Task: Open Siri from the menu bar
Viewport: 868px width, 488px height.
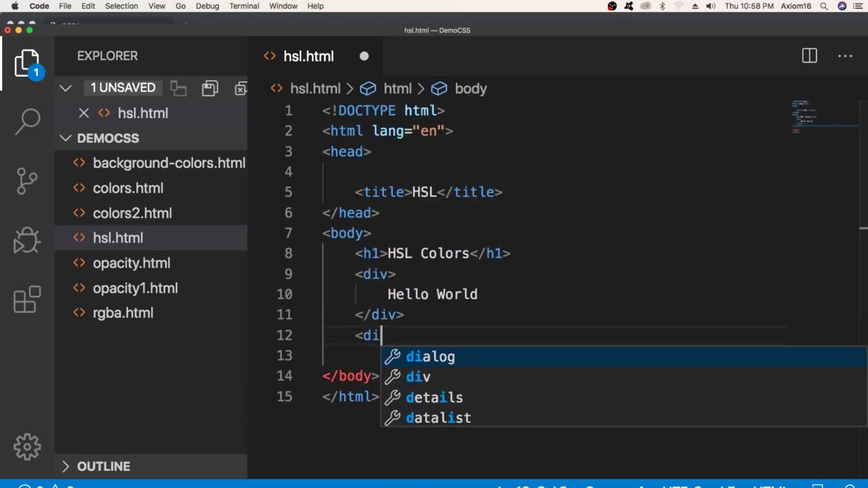Action: (842, 6)
